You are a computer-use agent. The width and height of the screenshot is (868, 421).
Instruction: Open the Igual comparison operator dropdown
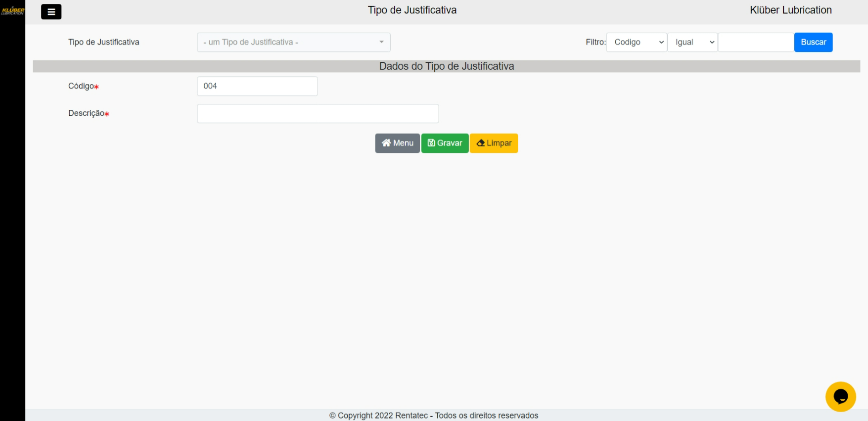click(x=692, y=42)
